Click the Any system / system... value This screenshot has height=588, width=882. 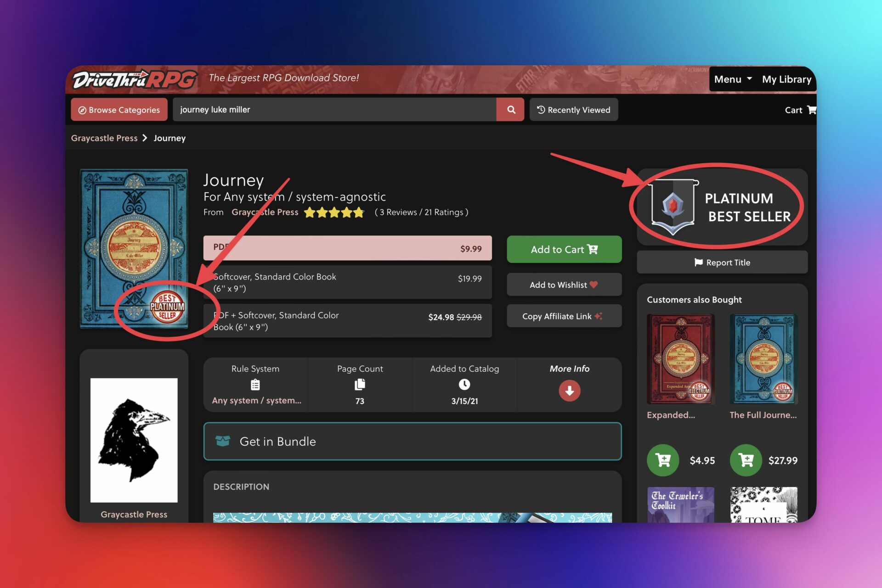point(256,400)
